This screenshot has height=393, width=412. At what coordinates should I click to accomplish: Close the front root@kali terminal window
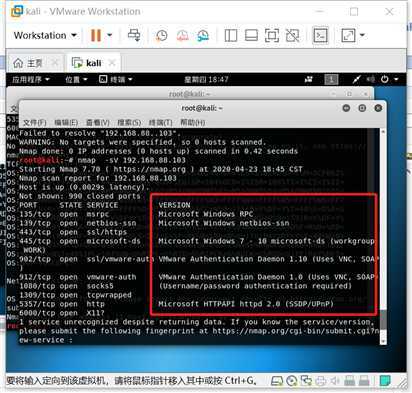point(378,108)
